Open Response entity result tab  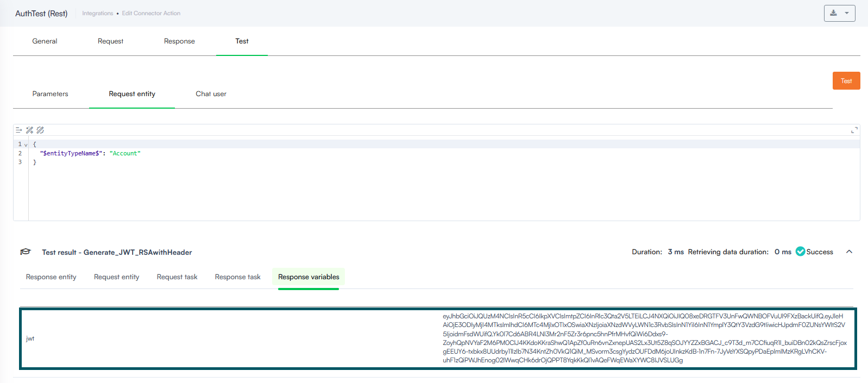coord(51,277)
